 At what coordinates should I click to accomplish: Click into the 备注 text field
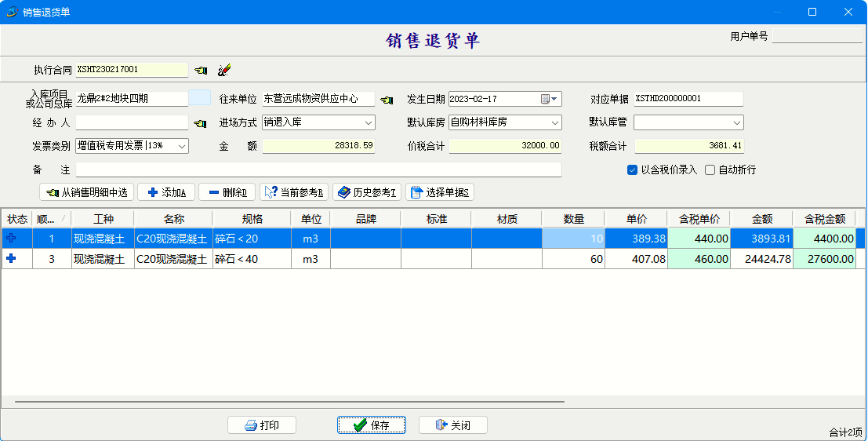point(318,169)
